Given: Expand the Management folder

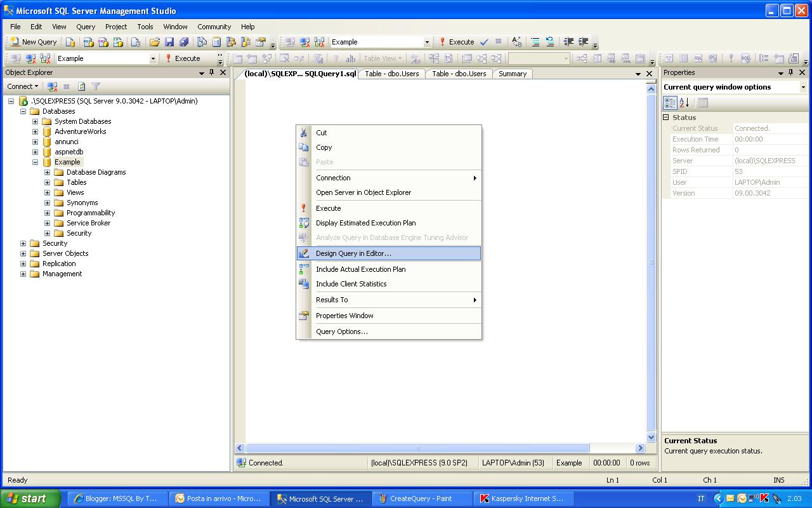Looking at the screenshot, I should click(23, 274).
